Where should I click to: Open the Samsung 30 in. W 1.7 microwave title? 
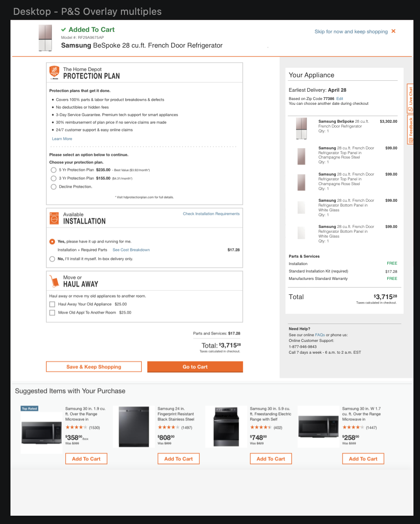tap(361, 414)
